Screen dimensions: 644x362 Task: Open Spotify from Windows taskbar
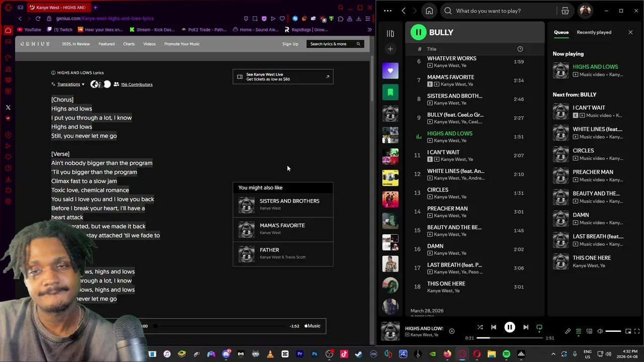coord(506,354)
